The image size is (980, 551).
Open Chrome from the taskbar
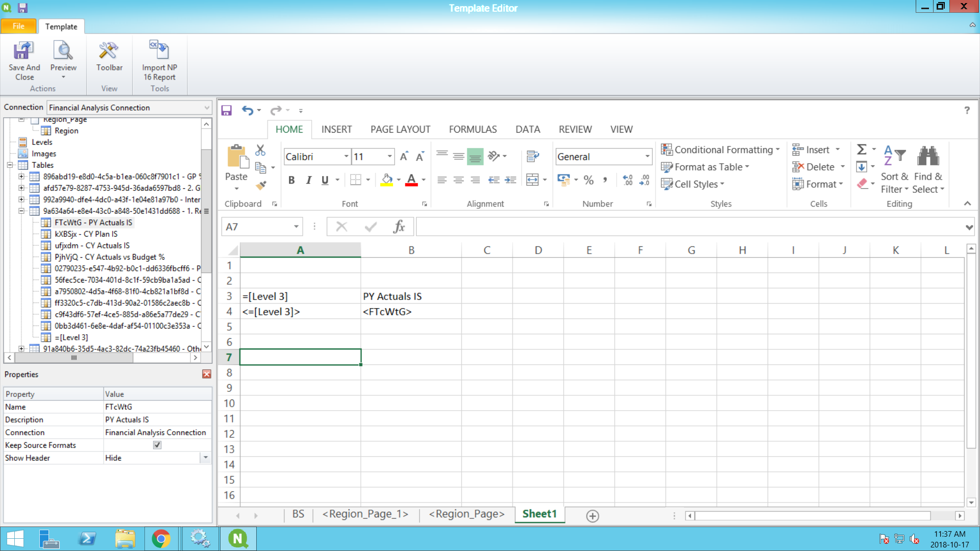161,539
